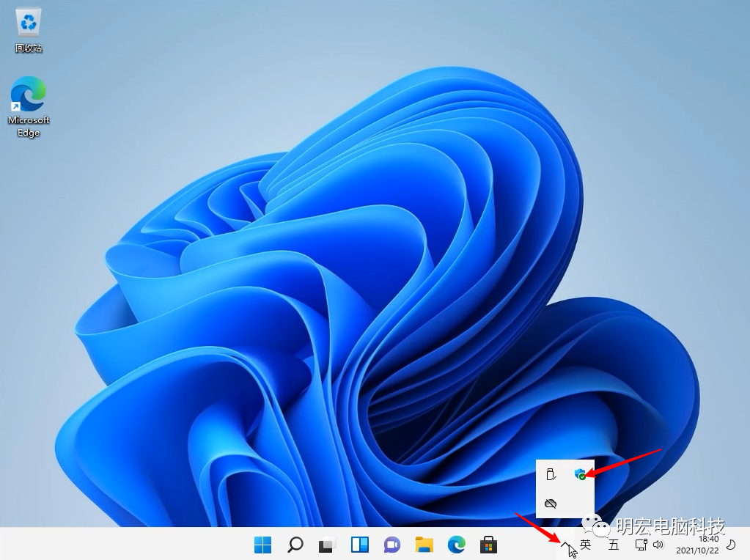Click the 五 input method indicator
The image size is (750, 560).
(614, 544)
